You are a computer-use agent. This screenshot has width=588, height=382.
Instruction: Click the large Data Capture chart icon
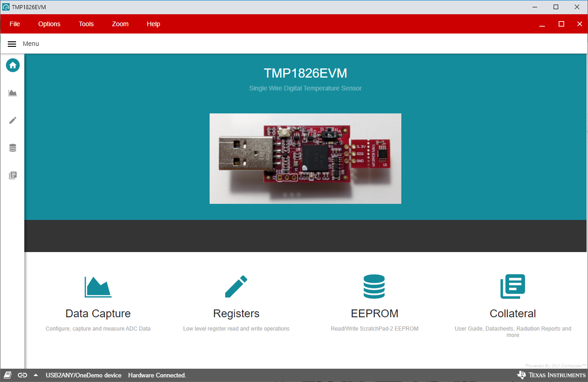click(98, 287)
